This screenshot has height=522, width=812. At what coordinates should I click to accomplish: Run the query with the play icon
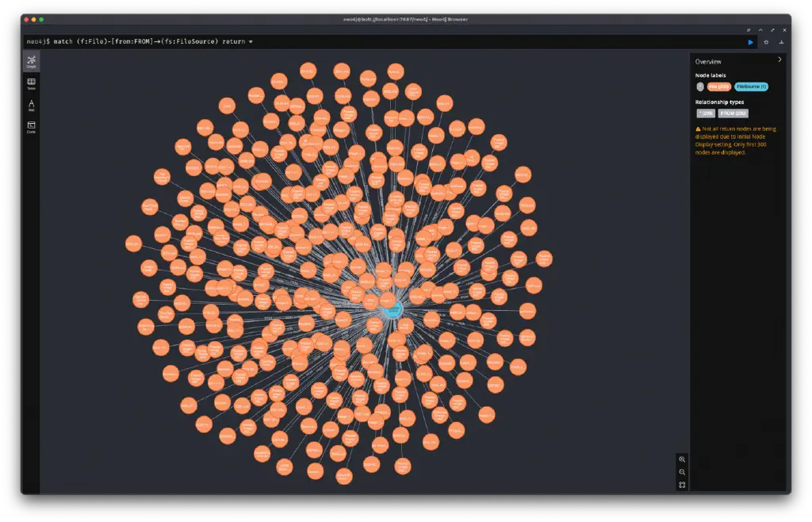coord(751,42)
